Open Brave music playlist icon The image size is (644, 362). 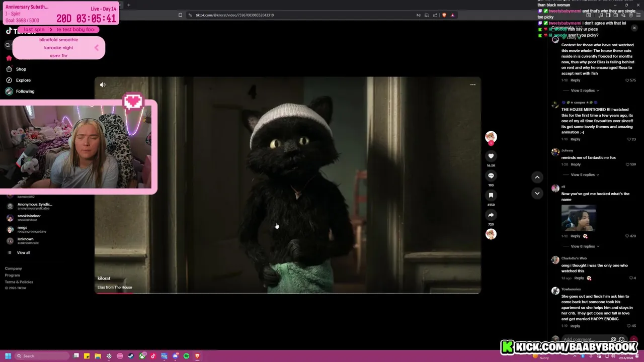pyautogui.click(x=600, y=15)
